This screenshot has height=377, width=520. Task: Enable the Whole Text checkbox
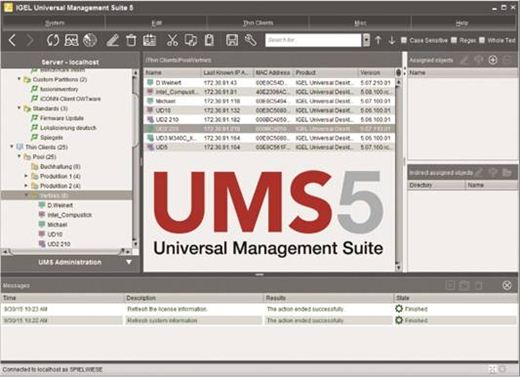482,40
